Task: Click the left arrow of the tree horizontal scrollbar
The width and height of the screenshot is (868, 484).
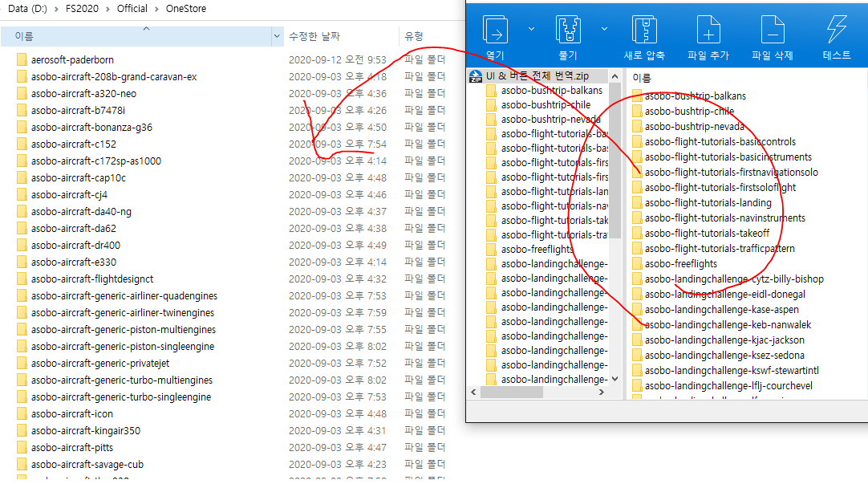Action: 473,392
